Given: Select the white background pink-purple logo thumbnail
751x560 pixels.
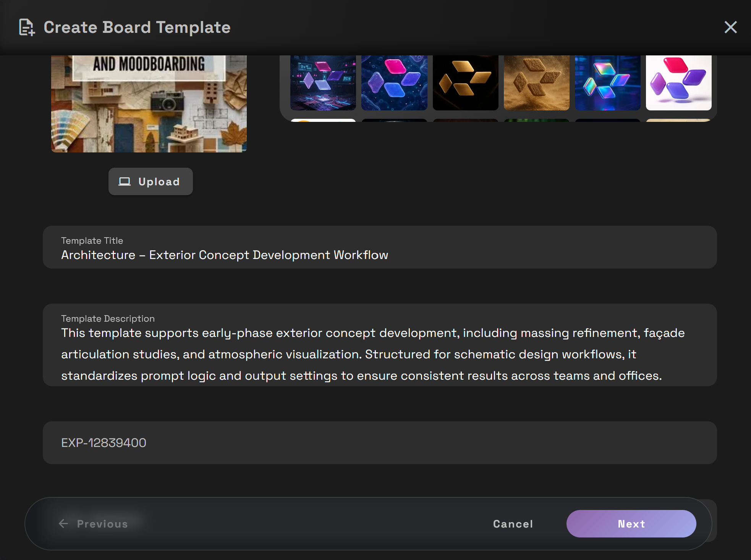Looking at the screenshot, I should [678, 83].
